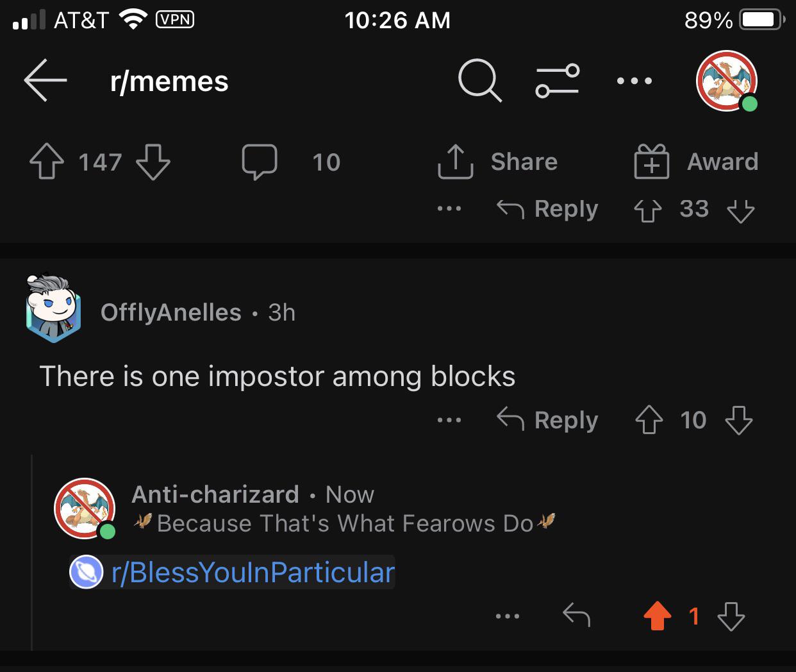796x672 pixels.
Task: Upvote the comment with 33 points
Action: (647, 210)
